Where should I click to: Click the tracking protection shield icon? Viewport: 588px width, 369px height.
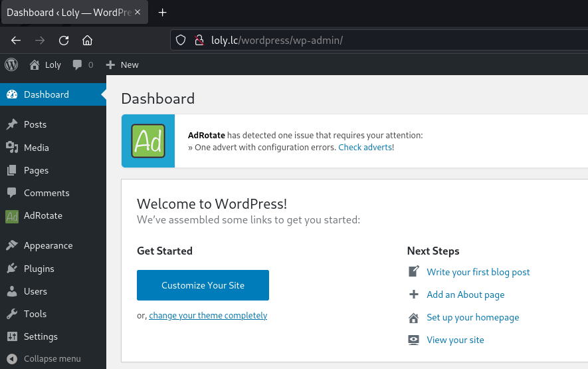pos(181,40)
